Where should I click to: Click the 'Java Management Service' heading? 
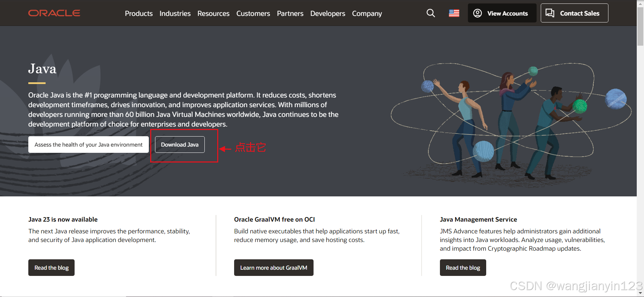pos(478,220)
